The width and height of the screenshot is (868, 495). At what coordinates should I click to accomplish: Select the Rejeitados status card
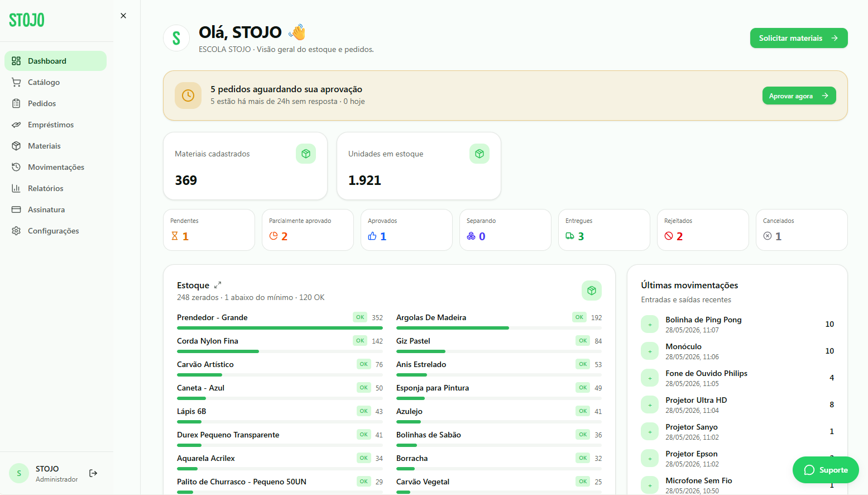(703, 230)
